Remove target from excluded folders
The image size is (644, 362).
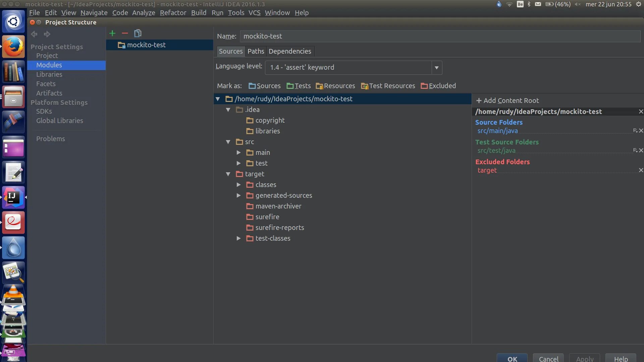tap(641, 170)
